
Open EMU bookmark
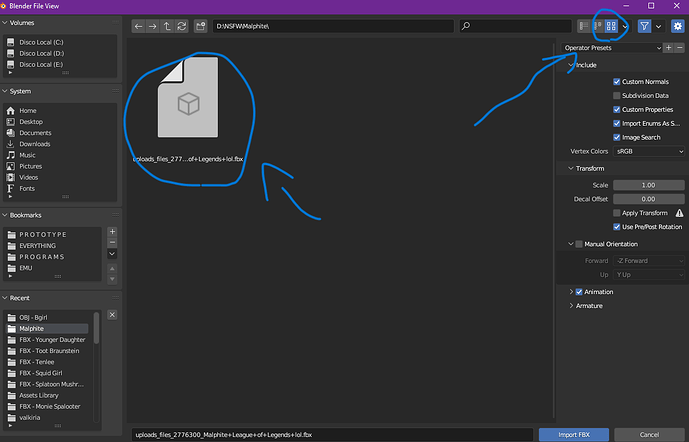pos(25,268)
